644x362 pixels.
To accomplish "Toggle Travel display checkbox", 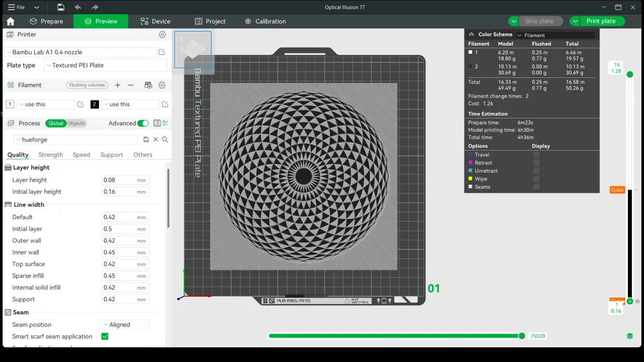I will point(536,155).
